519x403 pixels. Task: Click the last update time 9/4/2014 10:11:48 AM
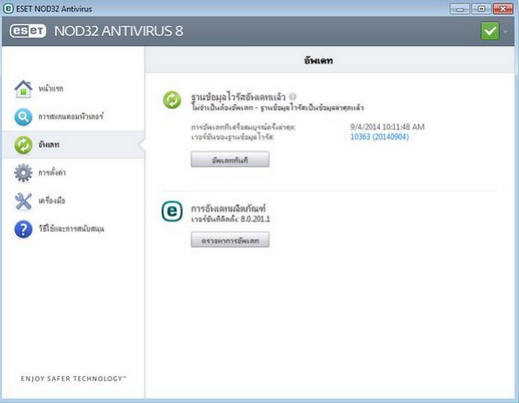(x=387, y=127)
